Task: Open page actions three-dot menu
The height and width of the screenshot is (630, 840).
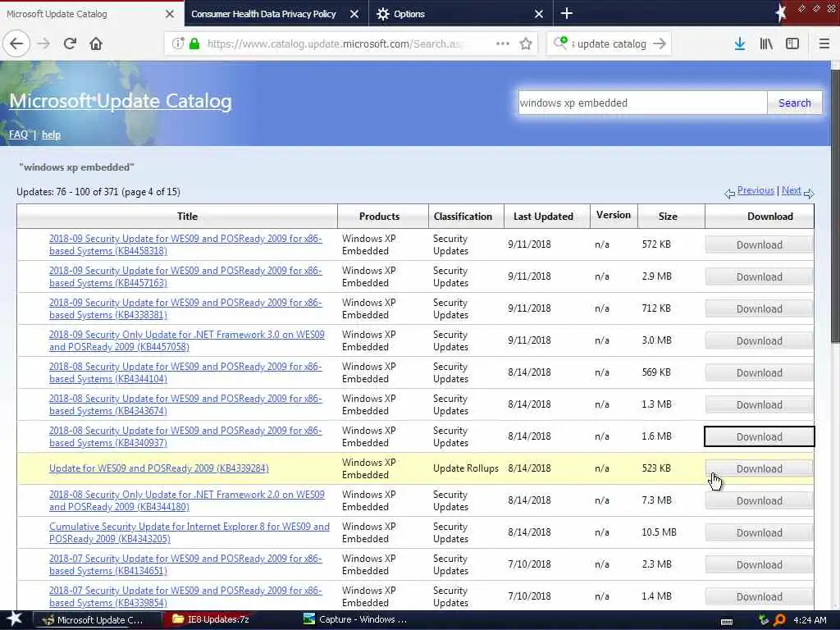Action: point(503,43)
